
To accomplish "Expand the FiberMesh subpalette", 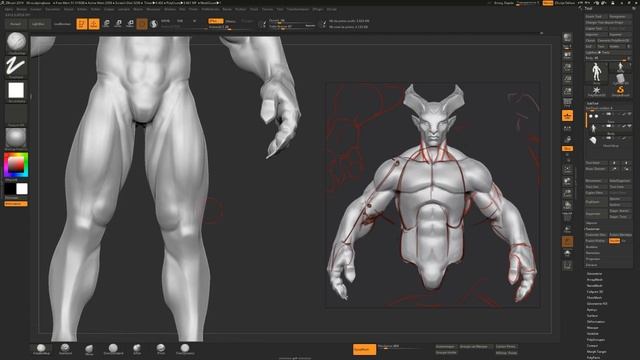I will coord(594,298).
